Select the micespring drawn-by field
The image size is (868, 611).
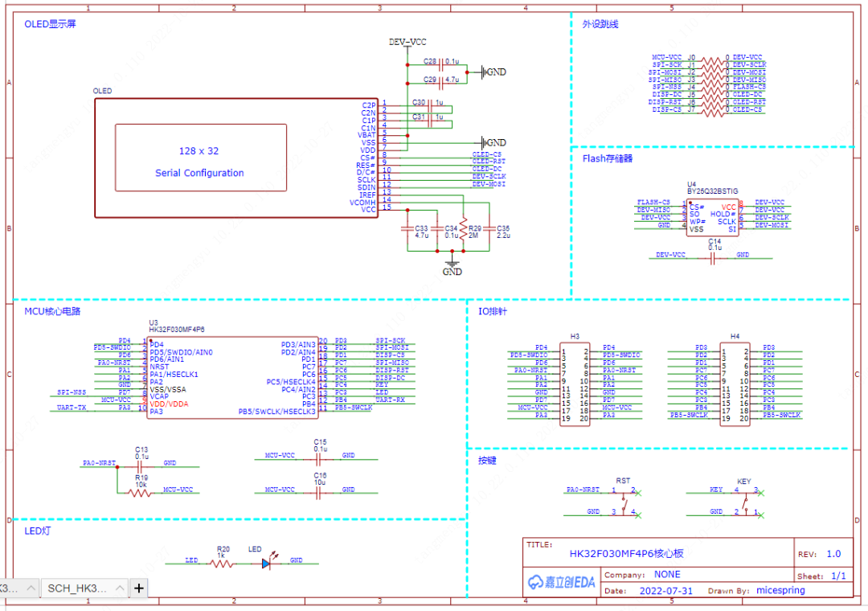pyautogui.click(x=780, y=590)
